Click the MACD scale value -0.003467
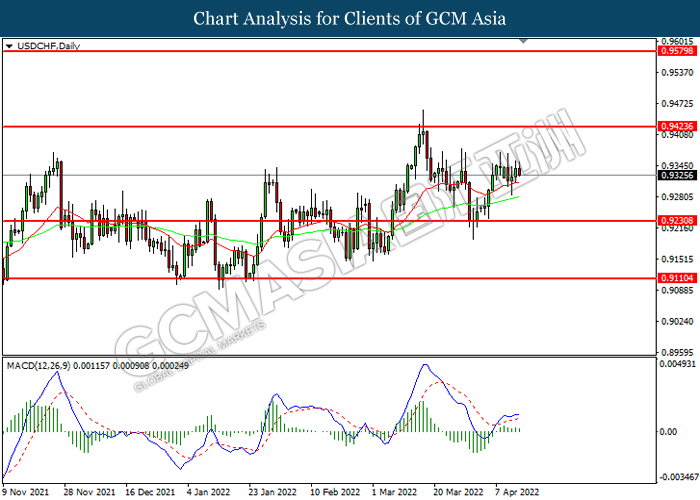 pyautogui.click(x=678, y=477)
